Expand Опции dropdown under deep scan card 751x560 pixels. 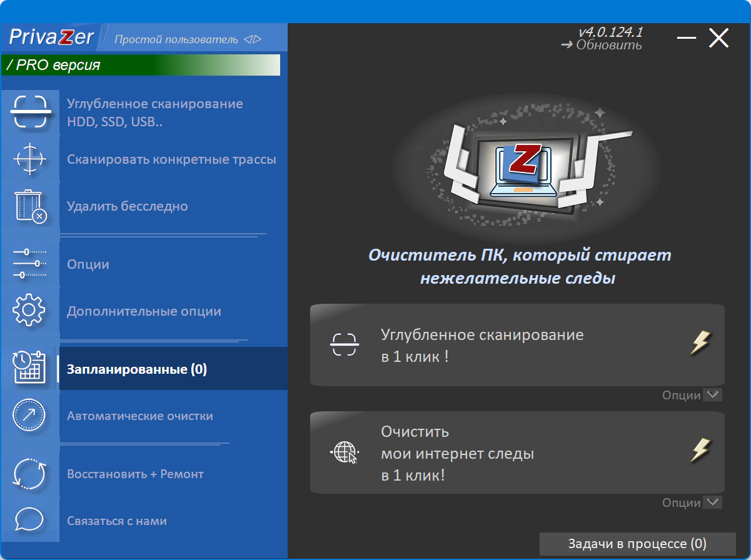[692, 395]
